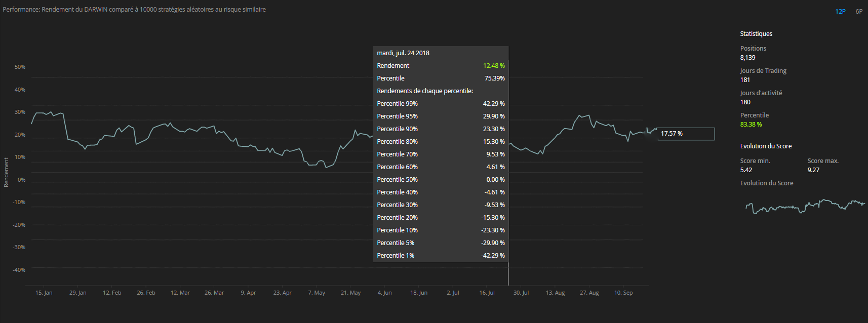
Task: Click the 26. Feb axis label
Action: pos(146,293)
